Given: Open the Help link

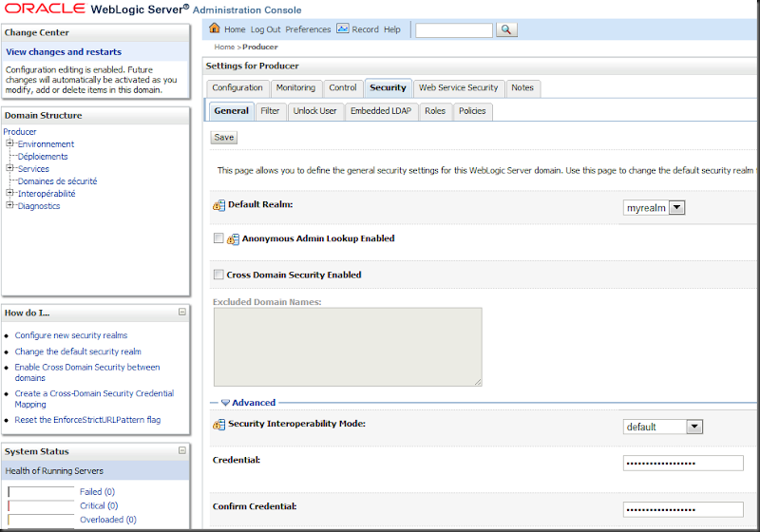Looking at the screenshot, I should point(392,29).
